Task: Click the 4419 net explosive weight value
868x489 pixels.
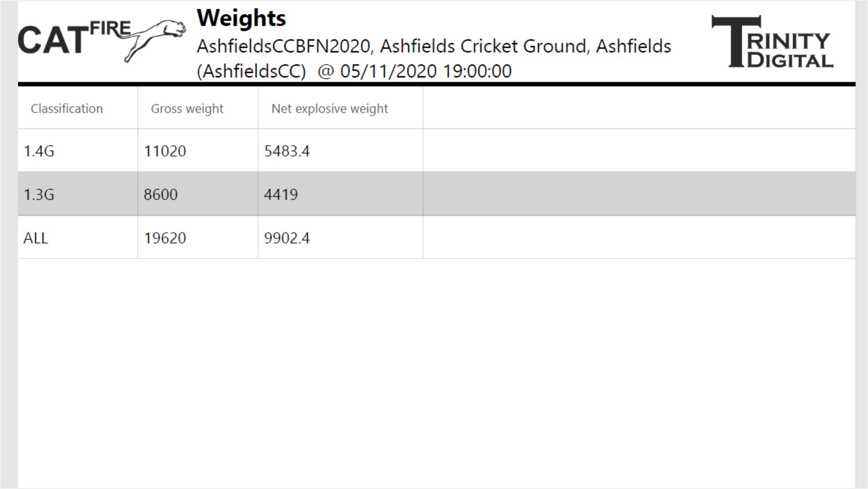Action: [281, 194]
